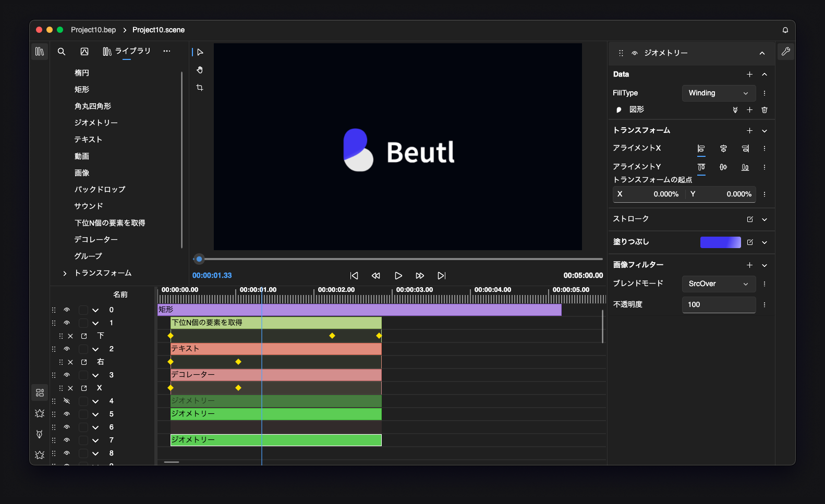The width and height of the screenshot is (825, 504).
Task: Align X to center icon
Action: click(723, 149)
